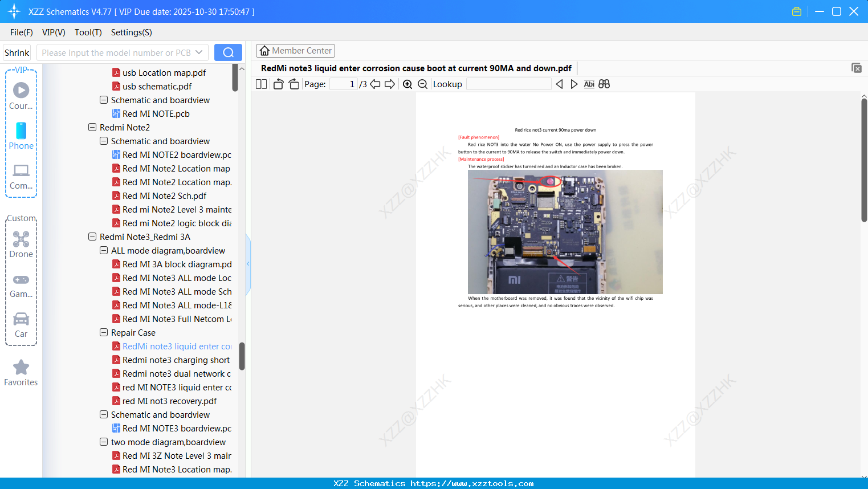
Task: Collapse the Redmi Note2 tree node
Action: pos(92,127)
